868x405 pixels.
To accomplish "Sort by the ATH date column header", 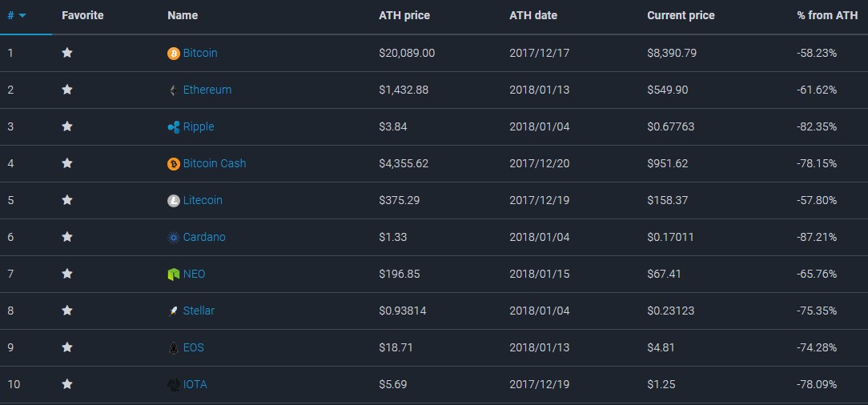I will pos(533,15).
